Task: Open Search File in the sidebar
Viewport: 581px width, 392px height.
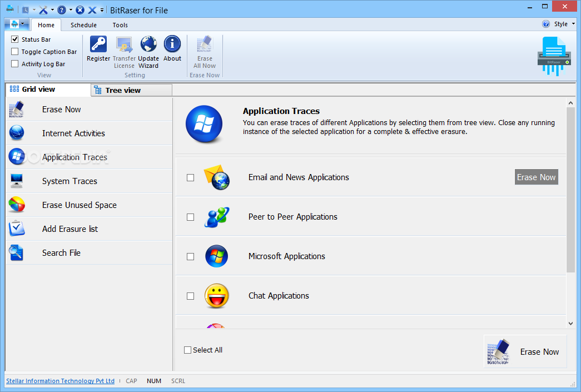Action: 61,253
